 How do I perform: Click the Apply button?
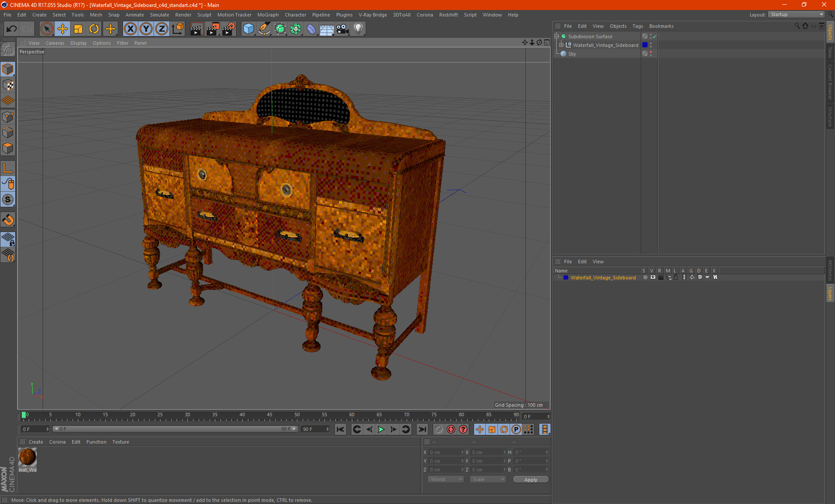531,480
